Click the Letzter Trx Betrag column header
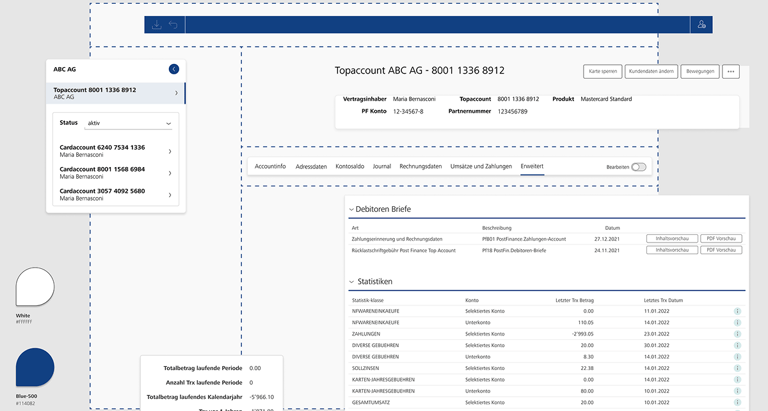 [x=575, y=300]
